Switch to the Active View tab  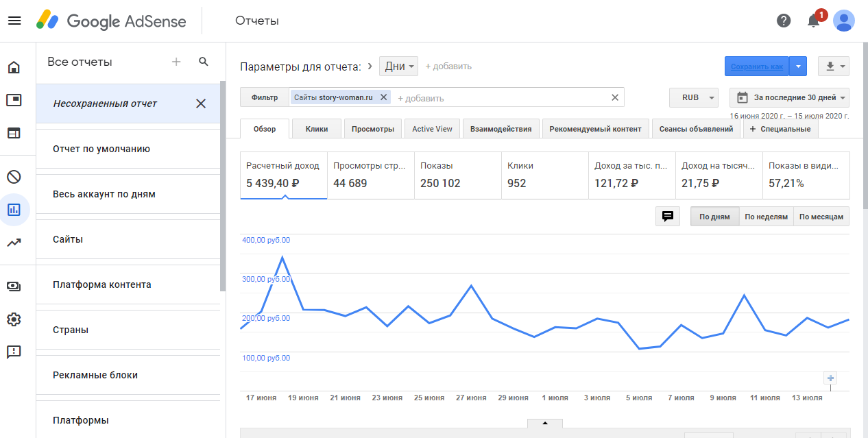click(432, 129)
